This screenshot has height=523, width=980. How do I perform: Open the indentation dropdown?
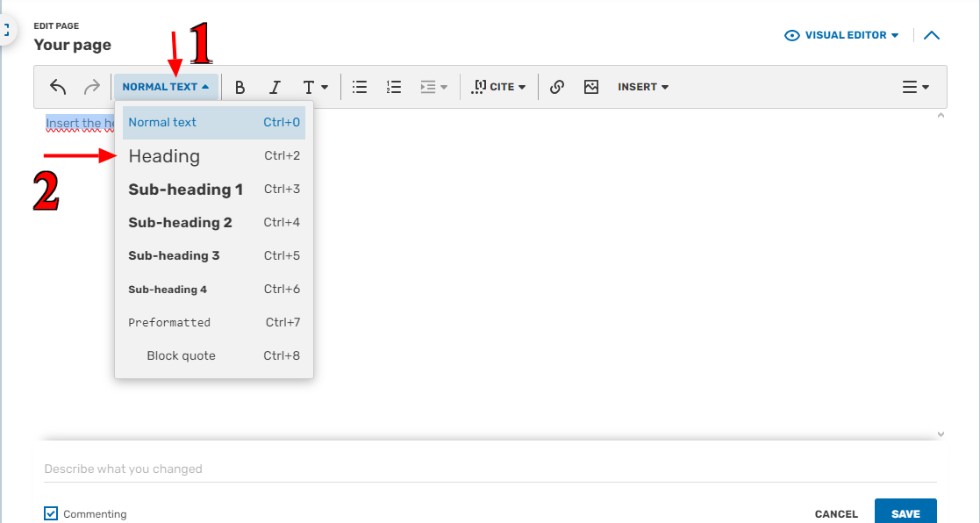pyautogui.click(x=433, y=87)
